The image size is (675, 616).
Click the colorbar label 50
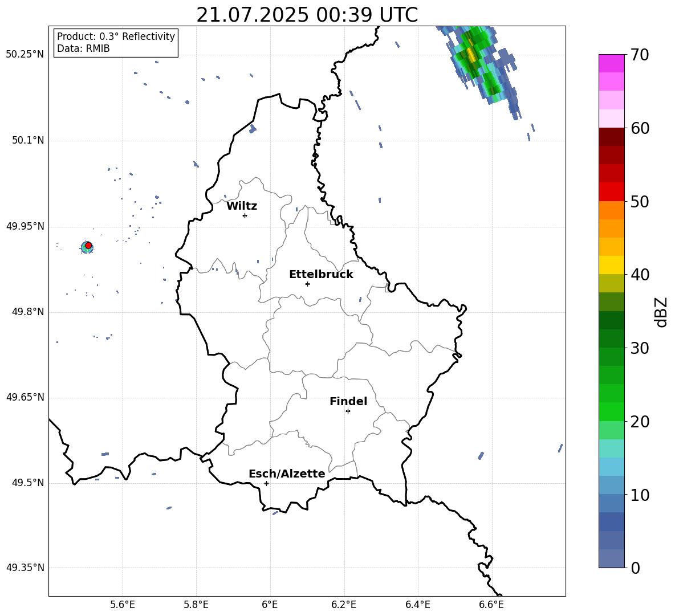(640, 201)
